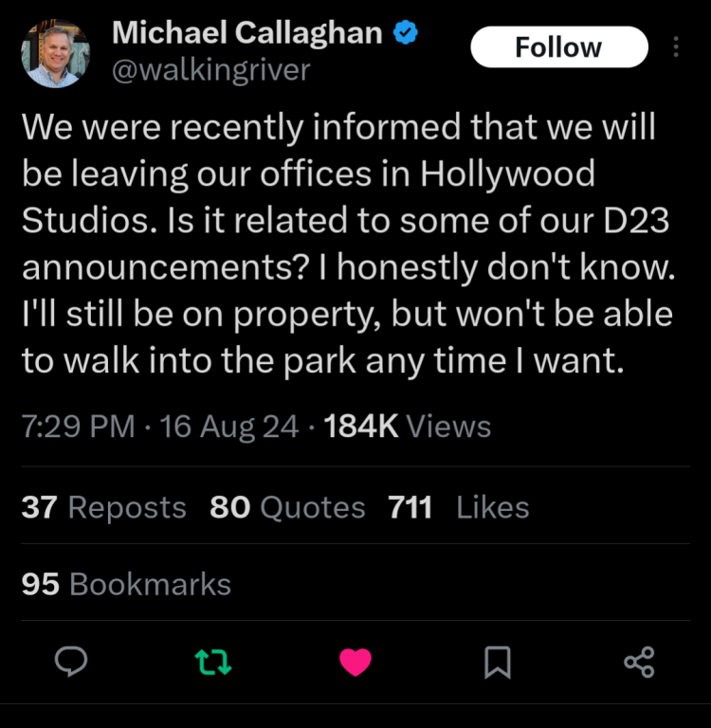Follow Michael Callaghan
711x728 pixels.
pos(558,46)
